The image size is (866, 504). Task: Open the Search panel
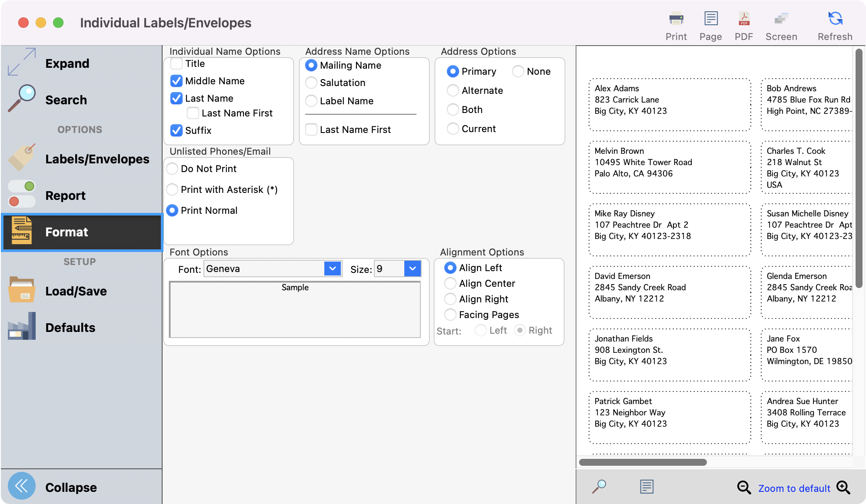point(66,99)
